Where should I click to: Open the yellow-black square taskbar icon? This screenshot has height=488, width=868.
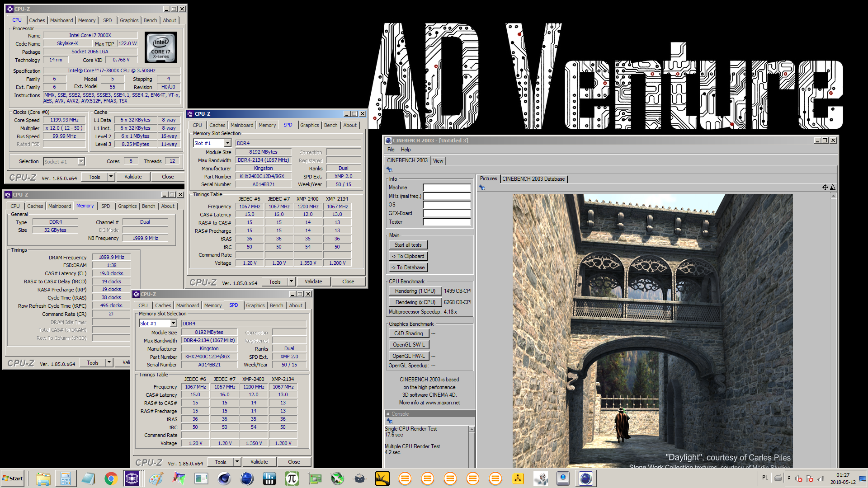(382, 479)
